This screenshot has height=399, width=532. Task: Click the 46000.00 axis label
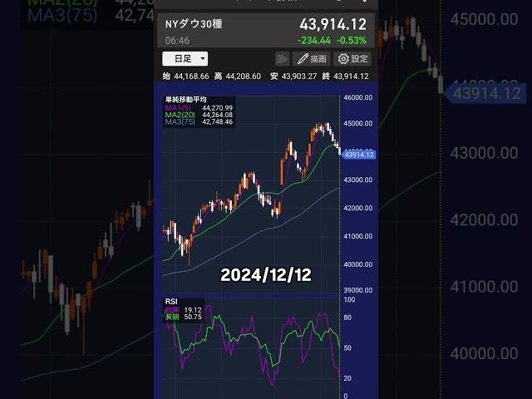358,98
